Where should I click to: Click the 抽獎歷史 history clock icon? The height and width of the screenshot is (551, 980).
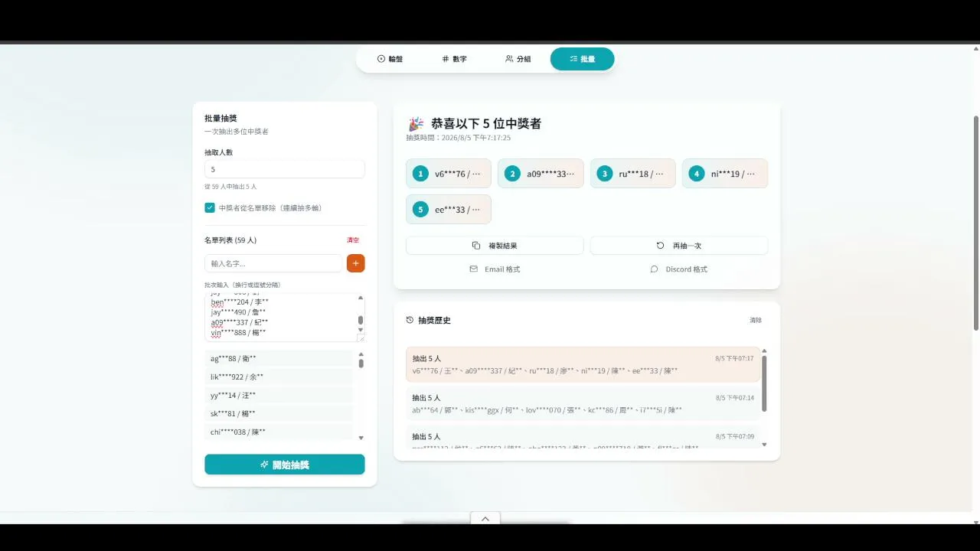point(410,320)
